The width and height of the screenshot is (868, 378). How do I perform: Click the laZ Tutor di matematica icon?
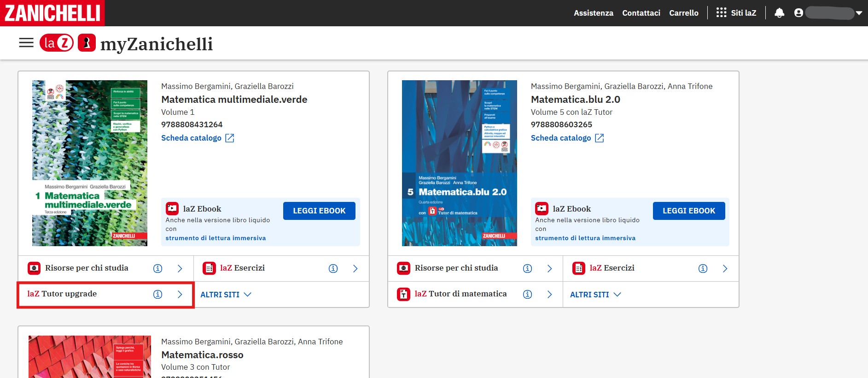404,294
